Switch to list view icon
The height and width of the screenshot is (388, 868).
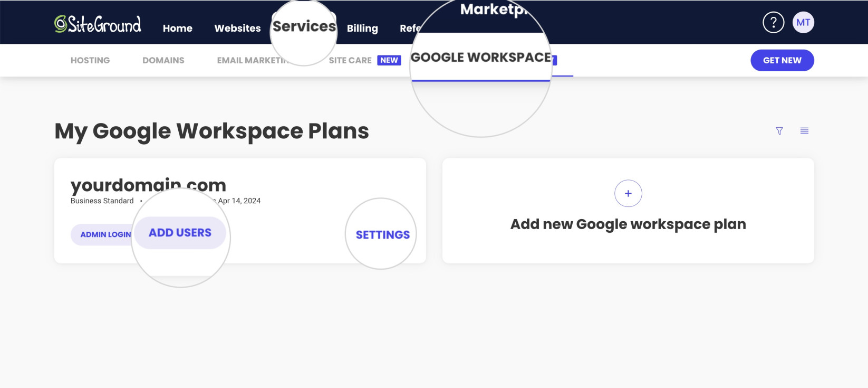tap(804, 131)
